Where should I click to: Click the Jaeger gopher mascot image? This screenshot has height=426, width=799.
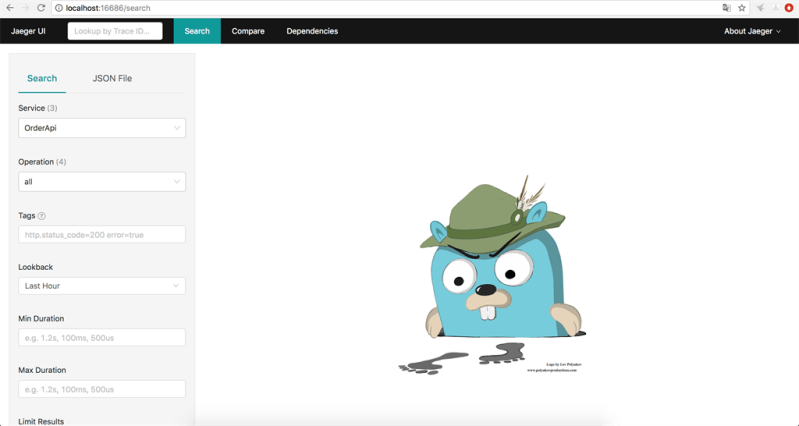[x=493, y=275]
